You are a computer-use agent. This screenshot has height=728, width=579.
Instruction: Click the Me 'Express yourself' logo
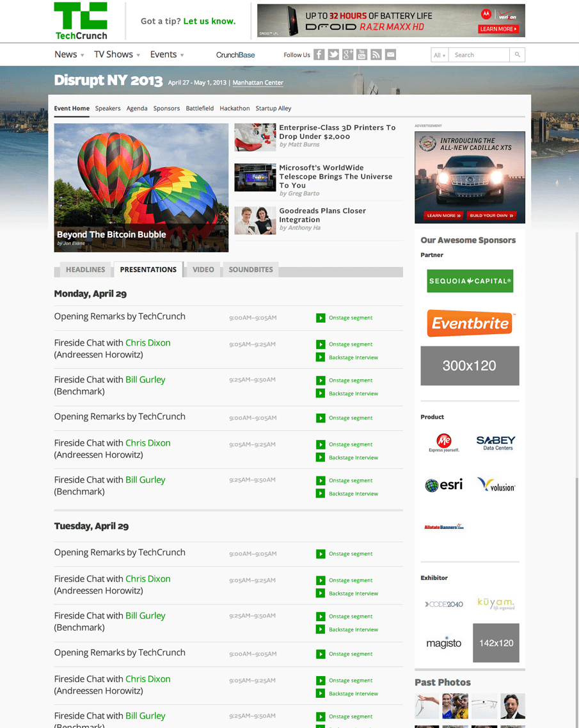click(444, 442)
